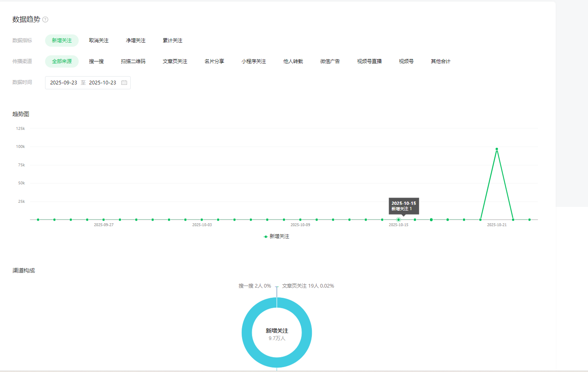Viewport: 588px width, 372px height.
Task: Select 全部来源 channel filter
Action: pos(62,61)
